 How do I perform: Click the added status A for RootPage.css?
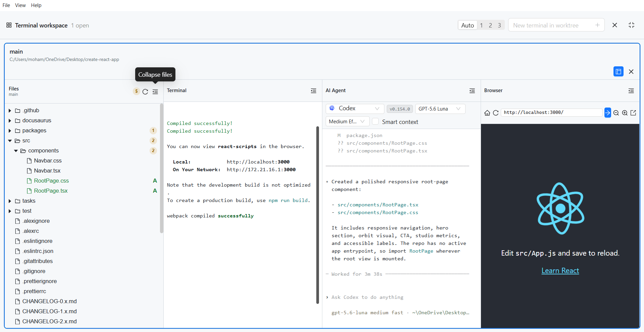click(x=155, y=181)
